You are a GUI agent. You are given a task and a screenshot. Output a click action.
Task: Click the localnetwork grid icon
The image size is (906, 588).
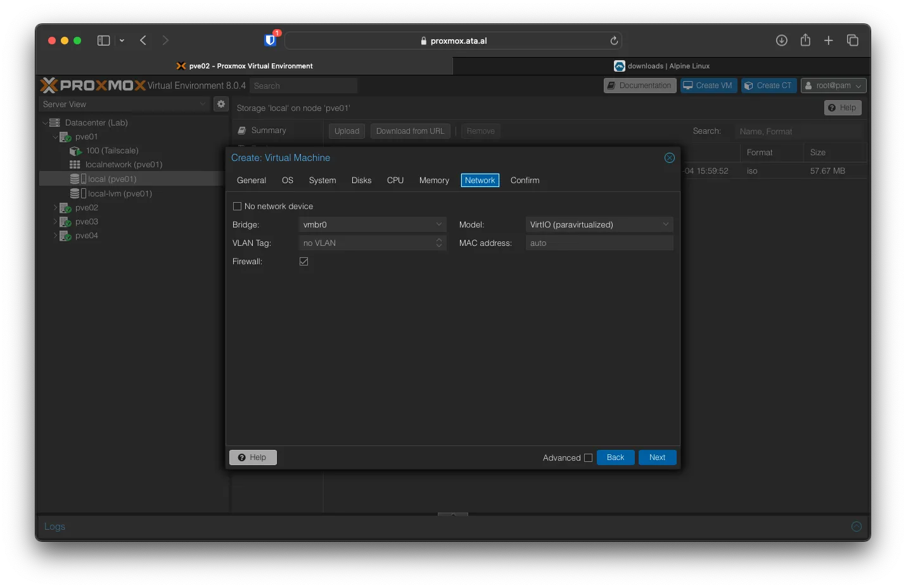coord(75,164)
